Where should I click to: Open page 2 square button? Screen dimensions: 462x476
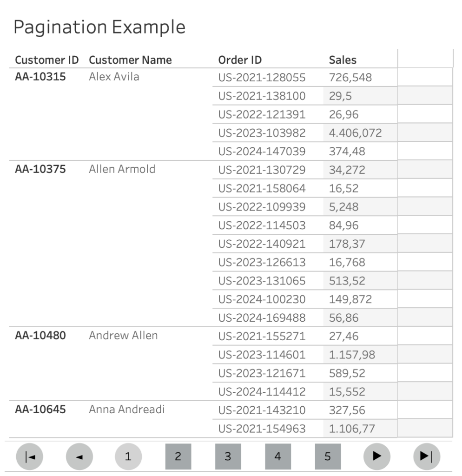pos(178,456)
